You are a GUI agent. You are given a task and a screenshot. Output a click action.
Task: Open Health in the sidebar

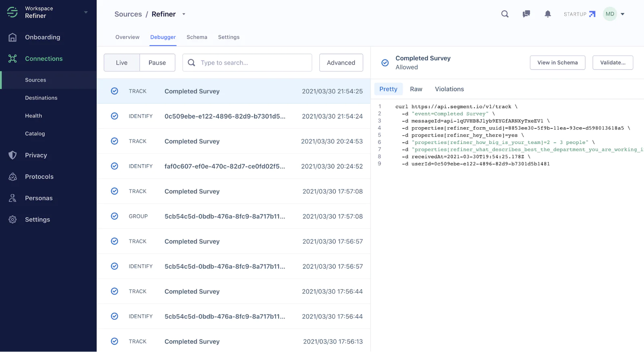point(33,115)
